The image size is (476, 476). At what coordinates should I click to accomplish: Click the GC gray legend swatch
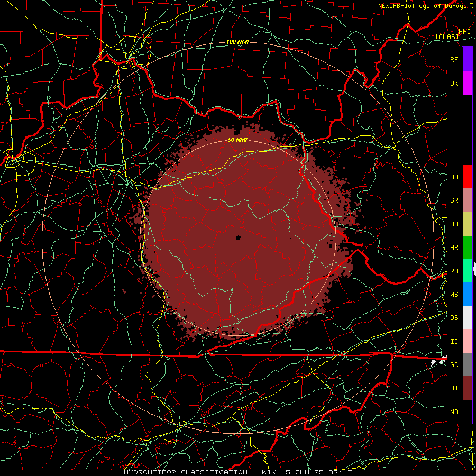click(467, 364)
